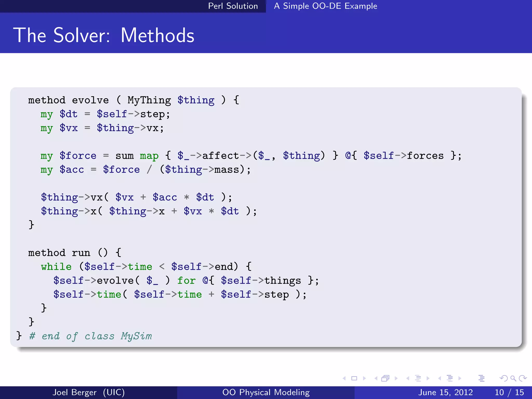Click the next slide arrow beside rectangle icon
Image resolution: width=532 pixels, height=399 pixels.
[364, 378]
